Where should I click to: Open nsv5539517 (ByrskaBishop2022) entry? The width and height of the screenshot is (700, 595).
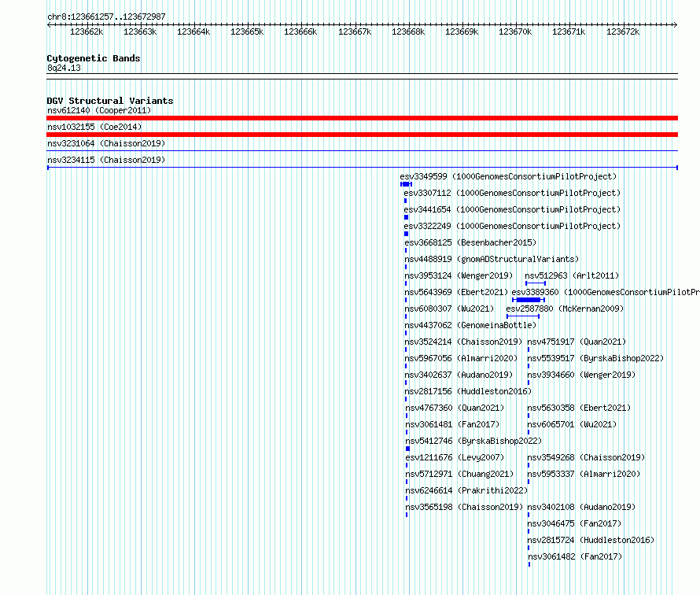(595, 358)
